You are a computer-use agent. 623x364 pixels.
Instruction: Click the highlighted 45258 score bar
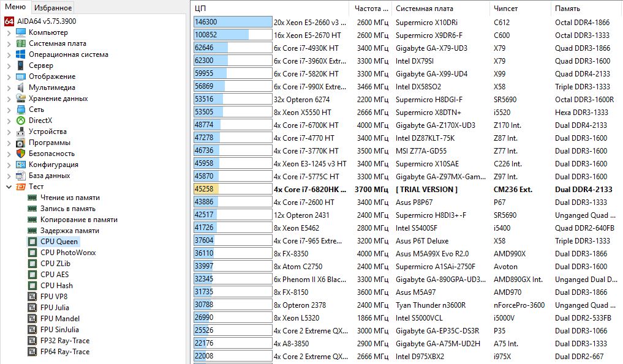(x=233, y=189)
